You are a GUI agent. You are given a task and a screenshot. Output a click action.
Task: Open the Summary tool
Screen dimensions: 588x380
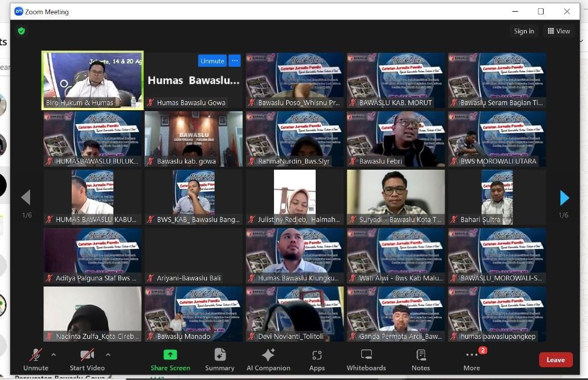coord(220,360)
